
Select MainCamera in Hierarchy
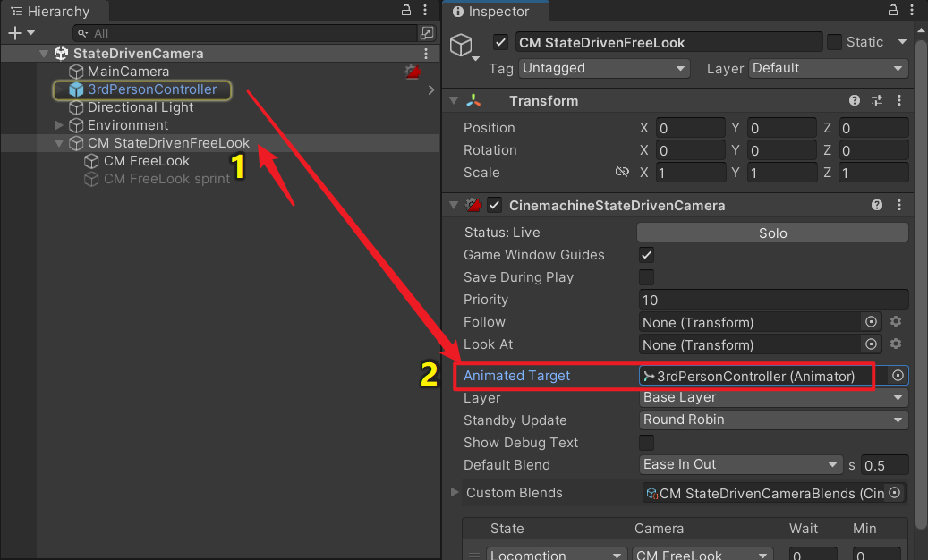[128, 72]
